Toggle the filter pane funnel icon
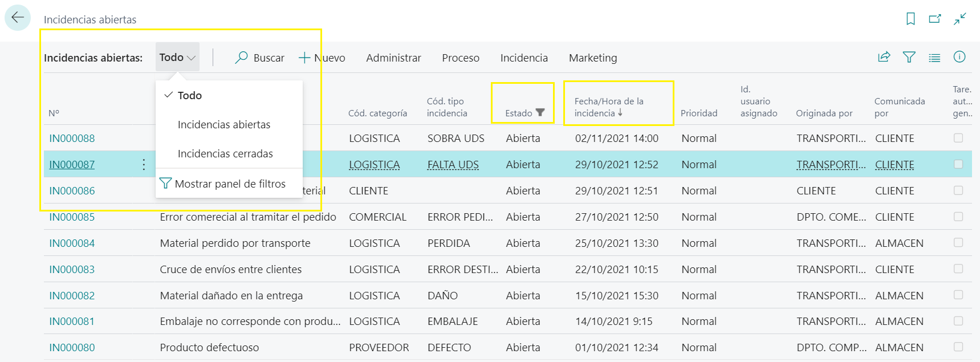The height and width of the screenshot is (362, 980). pyautogui.click(x=909, y=57)
